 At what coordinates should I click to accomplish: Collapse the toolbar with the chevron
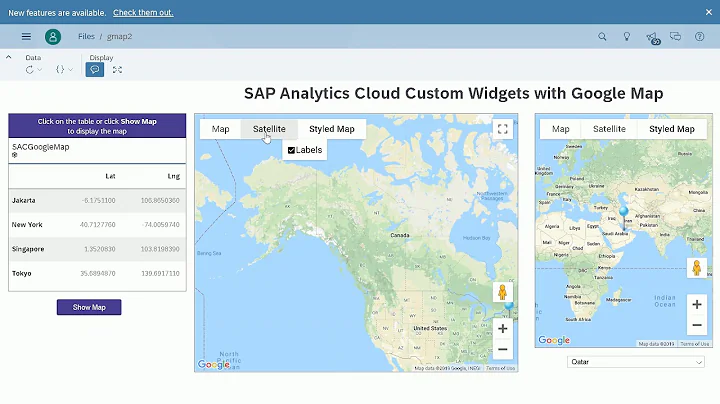pos(8,57)
